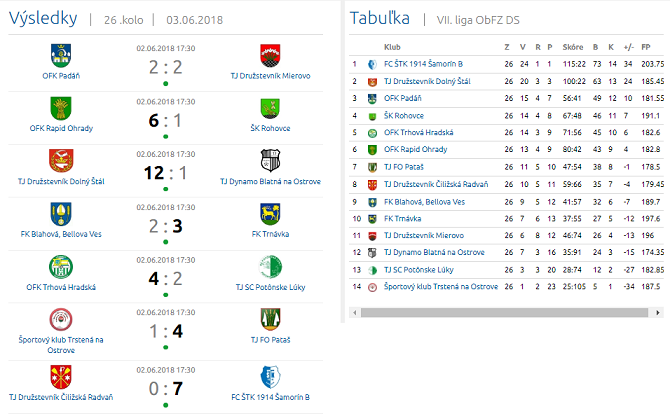
Task: Click the OFK Trhová Hradská crest in results
Action: point(61,266)
